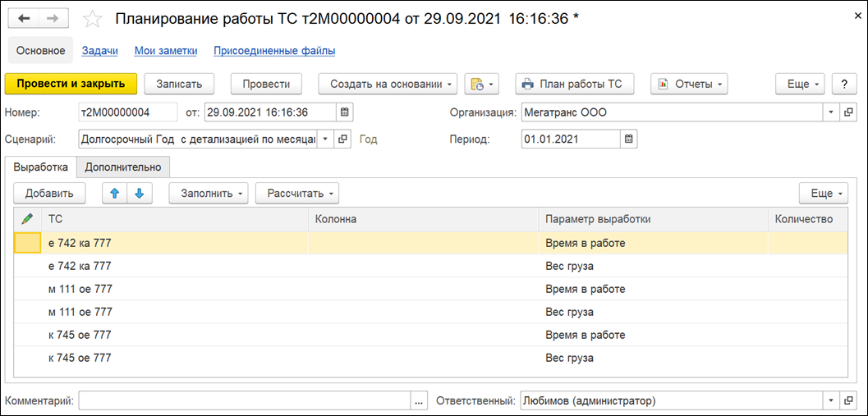868x416 pixels.
Task: Open the calendar picker for Период field
Action: tap(629, 139)
